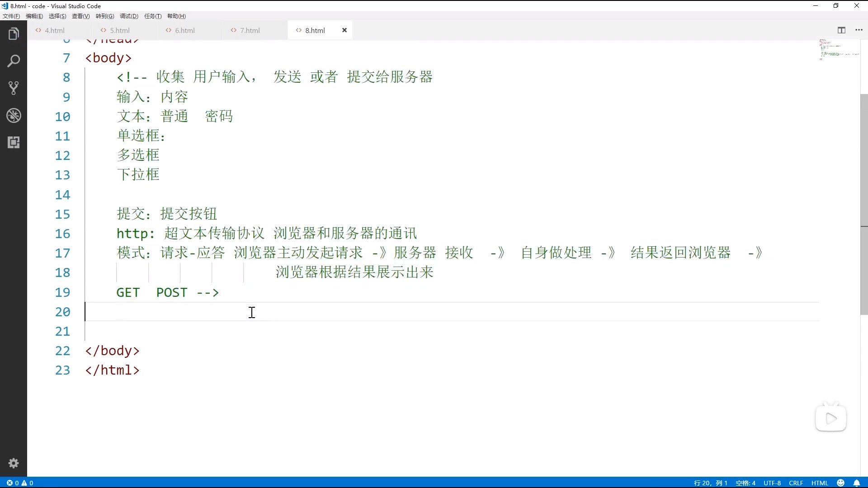The height and width of the screenshot is (488, 868).
Task: Open the Explorer panel icon
Action: pos(14,34)
